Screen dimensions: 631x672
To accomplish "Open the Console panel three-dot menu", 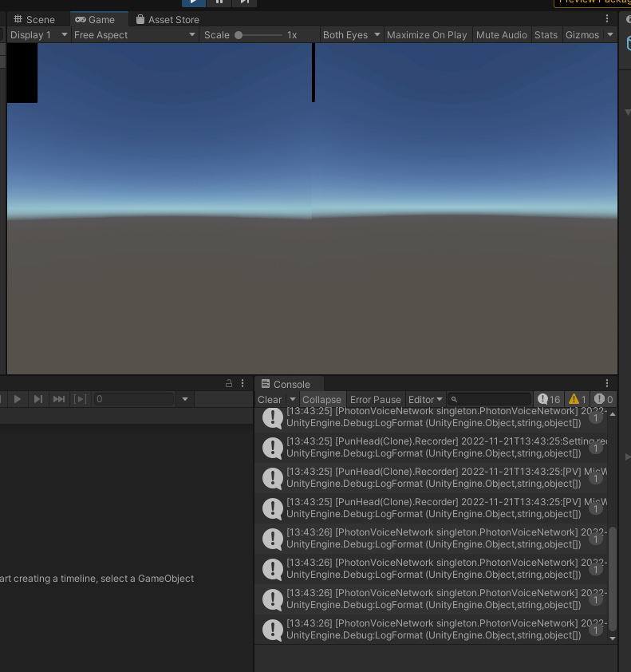I will (607, 383).
